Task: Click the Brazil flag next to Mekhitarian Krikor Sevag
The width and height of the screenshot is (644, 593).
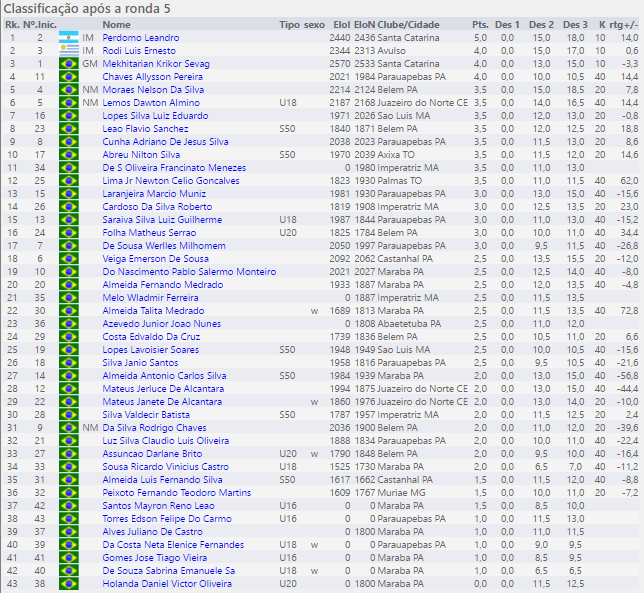Action: tap(68, 63)
